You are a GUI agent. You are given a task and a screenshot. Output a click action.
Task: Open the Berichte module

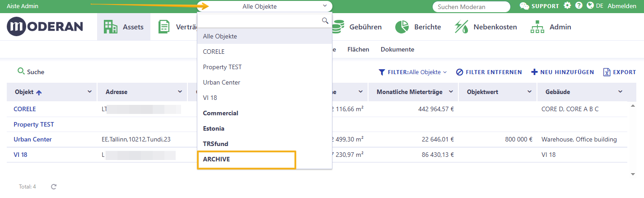[418, 27]
